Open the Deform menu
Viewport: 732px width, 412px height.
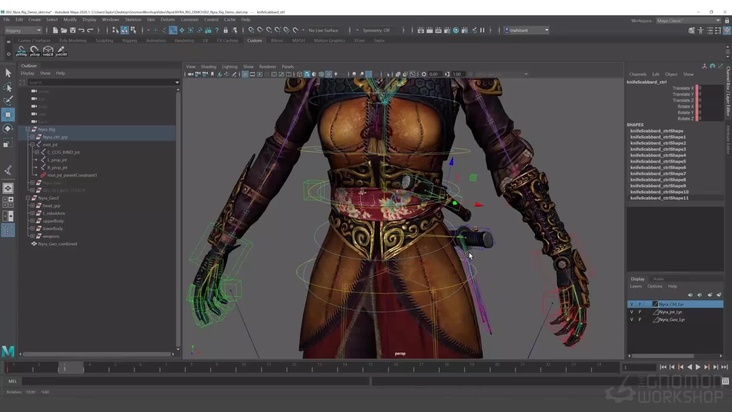[x=168, y=20]
